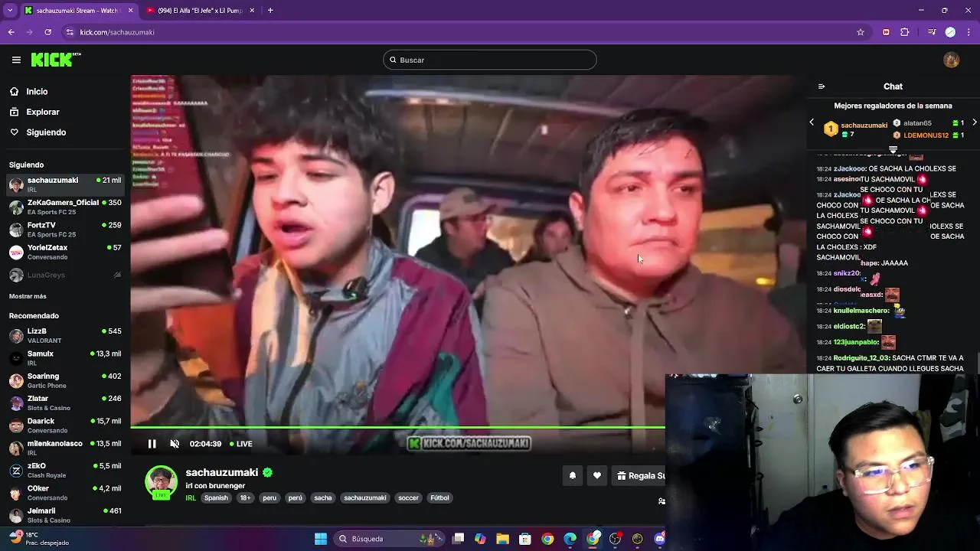Follow the channel with the heart button
This screenshot has height=551, width=980.
tap(597, 475)
